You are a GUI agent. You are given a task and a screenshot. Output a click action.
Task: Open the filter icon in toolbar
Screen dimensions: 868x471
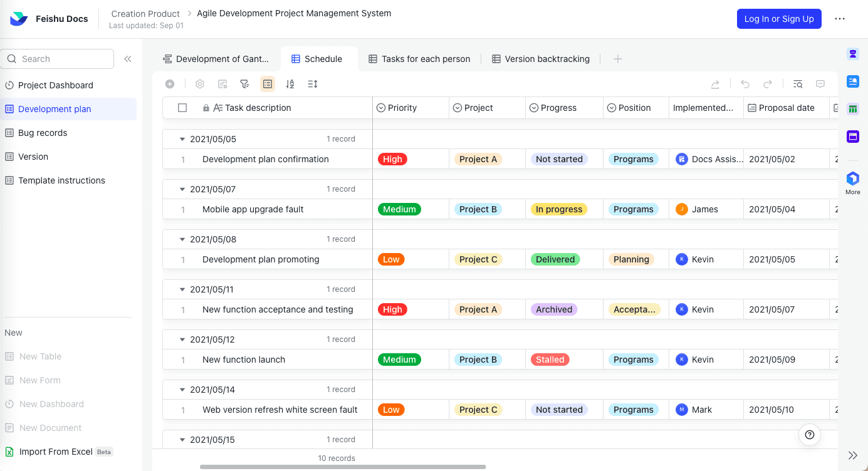[x=245, y=84]
